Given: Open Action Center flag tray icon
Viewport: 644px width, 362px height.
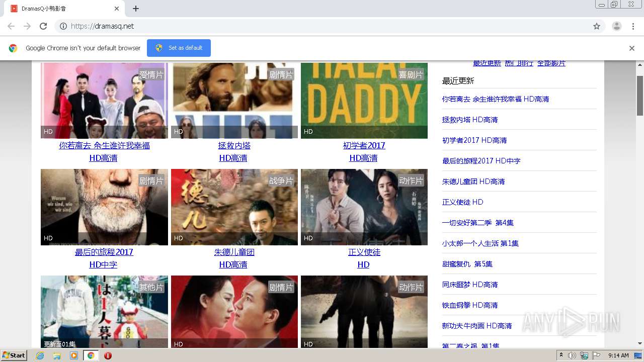Looking at the screenshot, I should click(x=596, y=355).
